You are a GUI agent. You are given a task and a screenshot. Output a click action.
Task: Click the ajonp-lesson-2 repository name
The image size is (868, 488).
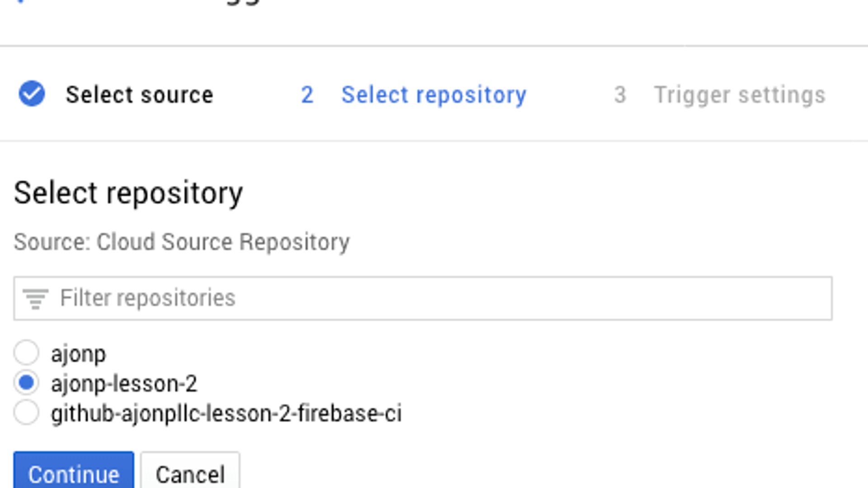(x=124, y=384)
